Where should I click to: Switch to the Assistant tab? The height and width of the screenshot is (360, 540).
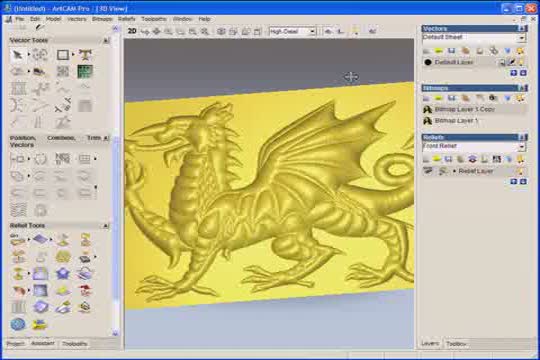pos(43,343)
